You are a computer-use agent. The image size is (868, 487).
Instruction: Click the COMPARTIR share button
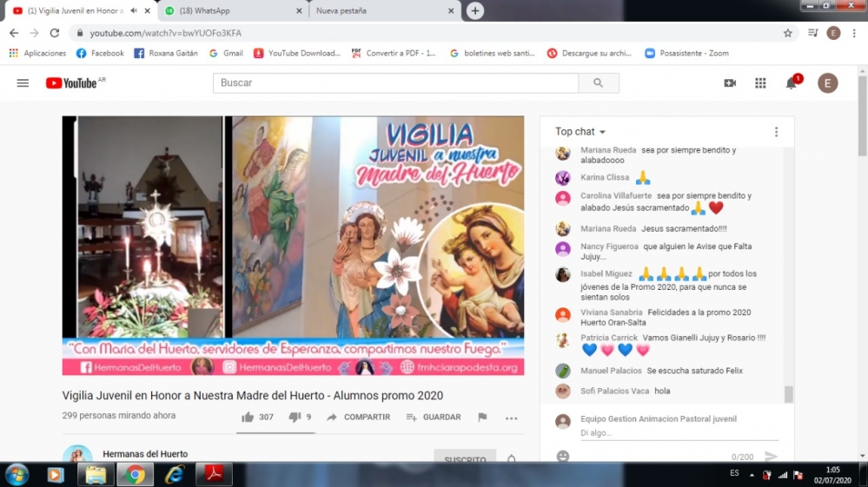coord(359,418)
